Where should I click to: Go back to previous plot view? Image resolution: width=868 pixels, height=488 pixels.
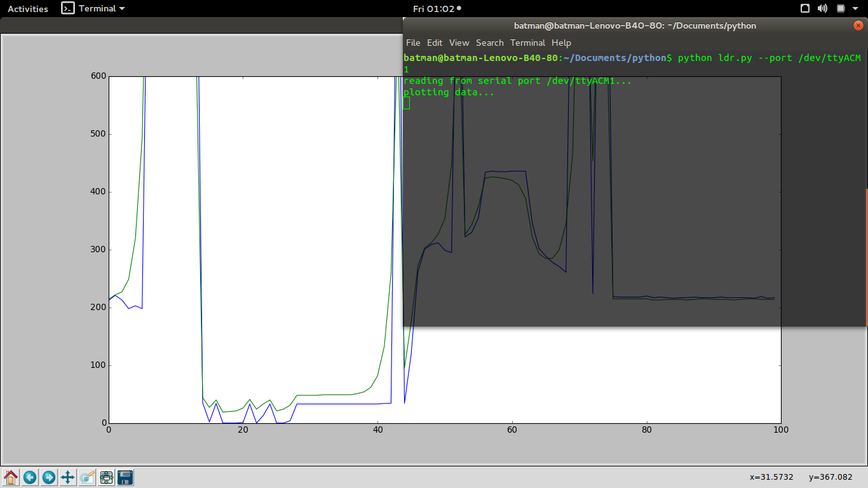click(x=30, y=477)
